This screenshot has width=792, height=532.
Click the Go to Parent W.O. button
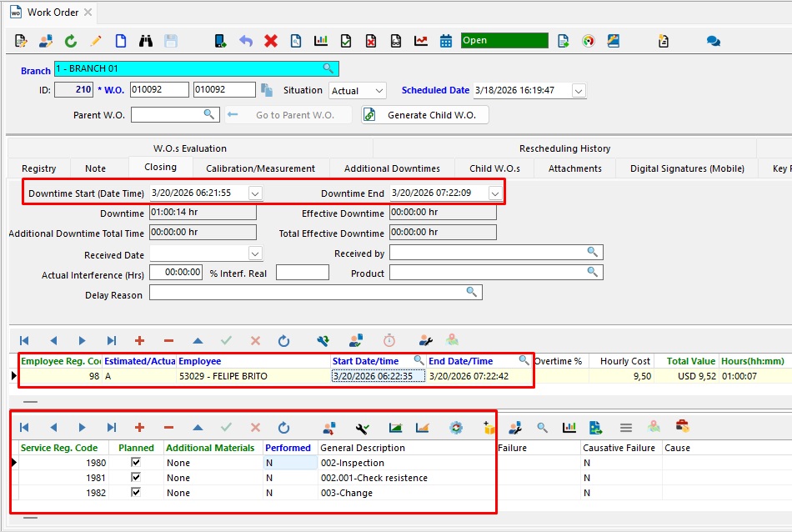[288, 115]
